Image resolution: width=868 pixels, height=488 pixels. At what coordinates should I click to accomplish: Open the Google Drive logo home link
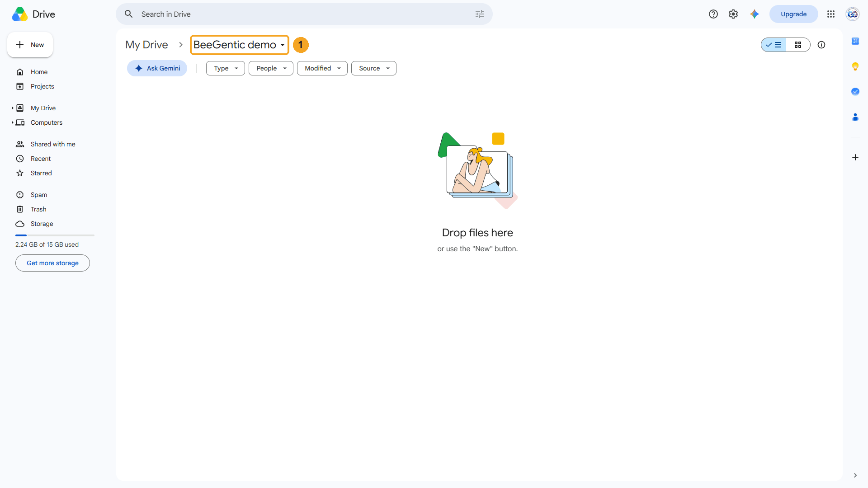point(33,14)
